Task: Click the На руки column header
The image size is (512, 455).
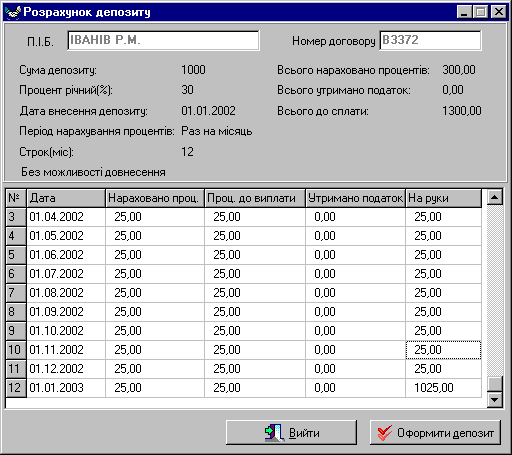Action: coord(443,198)
